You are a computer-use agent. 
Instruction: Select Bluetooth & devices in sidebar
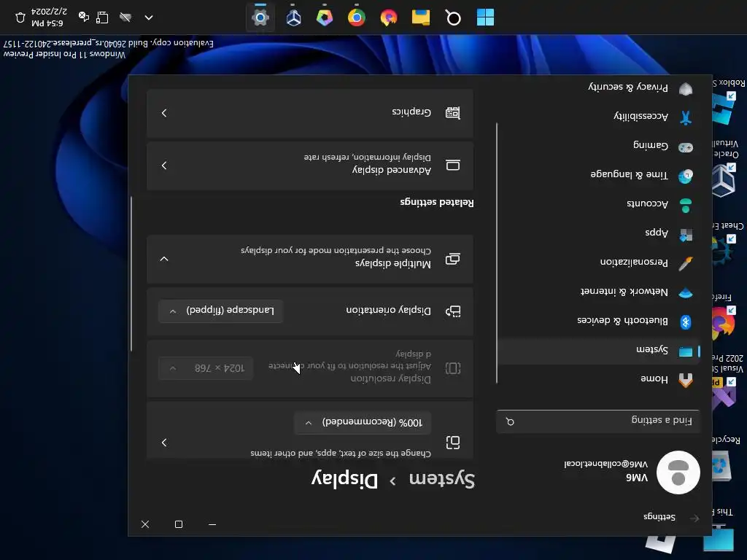pyautogui.click(x=598, y=322)
